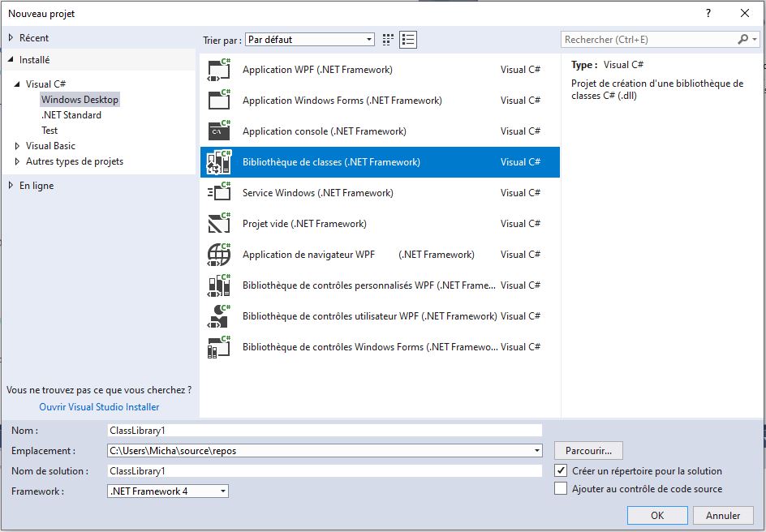Open the Ouvrir Visual Studio Installer link
The image size is (766, 532).
coord(99,406)
